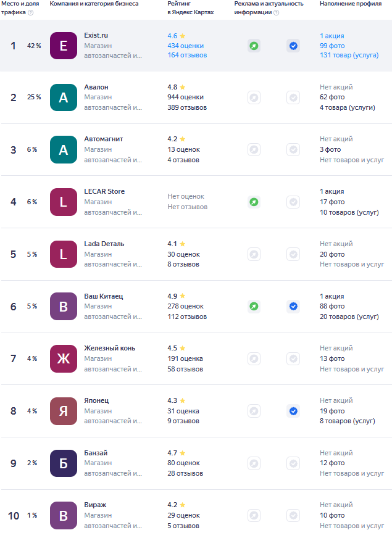Open the 434 оценки link
Screen dimensions: 392x538
click(x=185, y=46)
